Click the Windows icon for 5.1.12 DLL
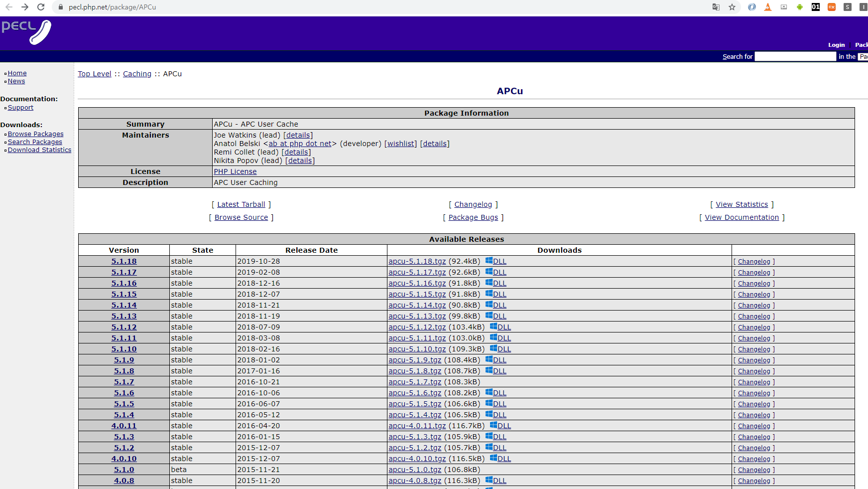 click(x=494, y=326)
